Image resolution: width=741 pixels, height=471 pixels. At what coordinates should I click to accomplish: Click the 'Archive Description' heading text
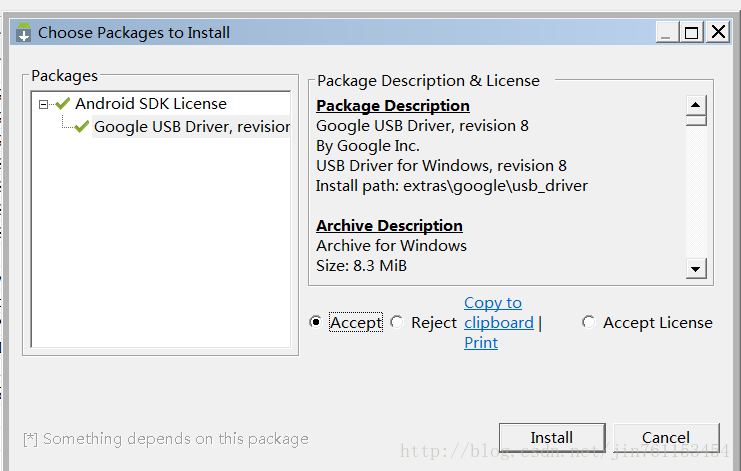[x=389, y=226]
